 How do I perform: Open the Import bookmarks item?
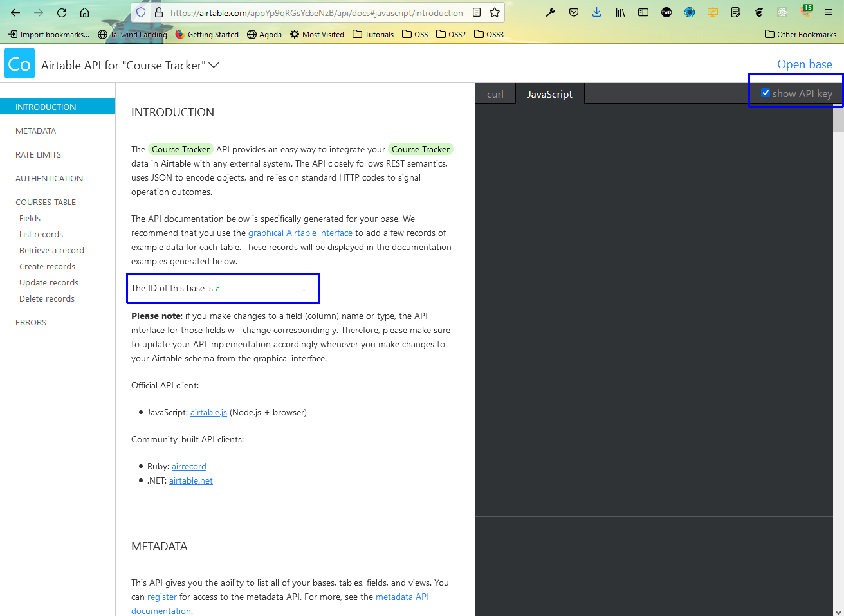(x=49, y=34)
